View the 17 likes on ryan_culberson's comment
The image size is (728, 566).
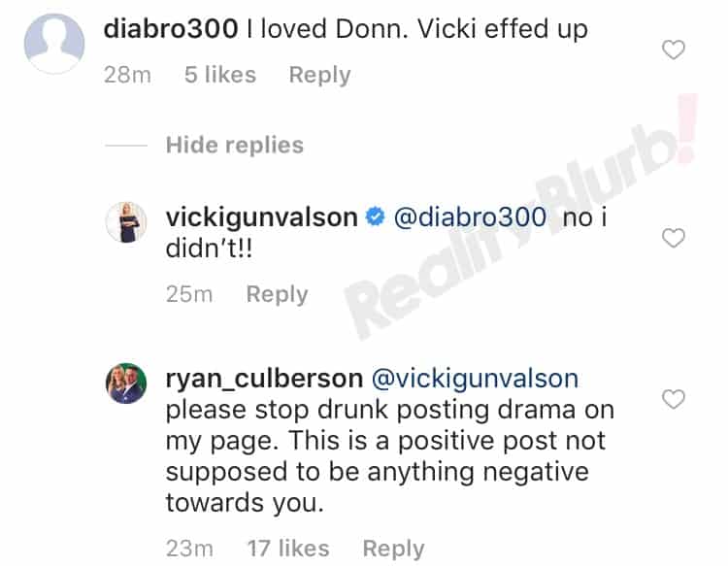point(288,549)
